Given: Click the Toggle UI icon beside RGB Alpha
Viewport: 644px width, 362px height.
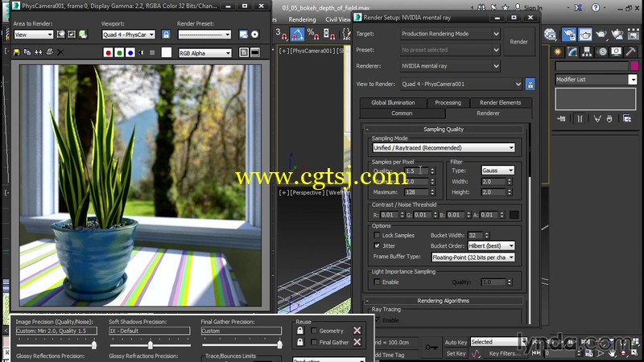Looking at the screenshot, I should pos(255,52).
